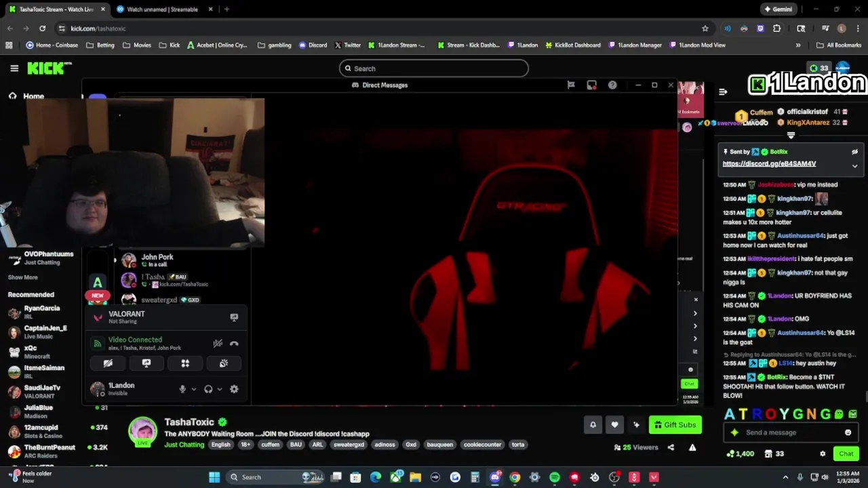Open Windows Start menu

[x=214, y=477]
